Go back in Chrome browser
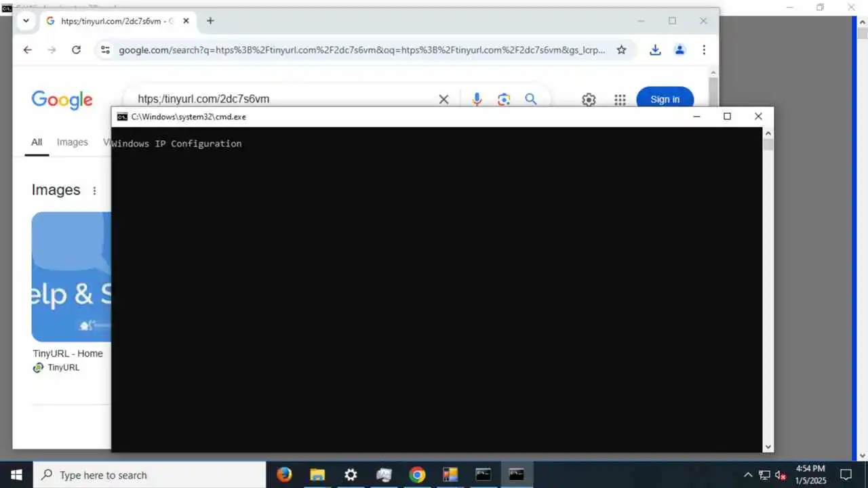This screenshot has width=868, height=488. [27, 50]
